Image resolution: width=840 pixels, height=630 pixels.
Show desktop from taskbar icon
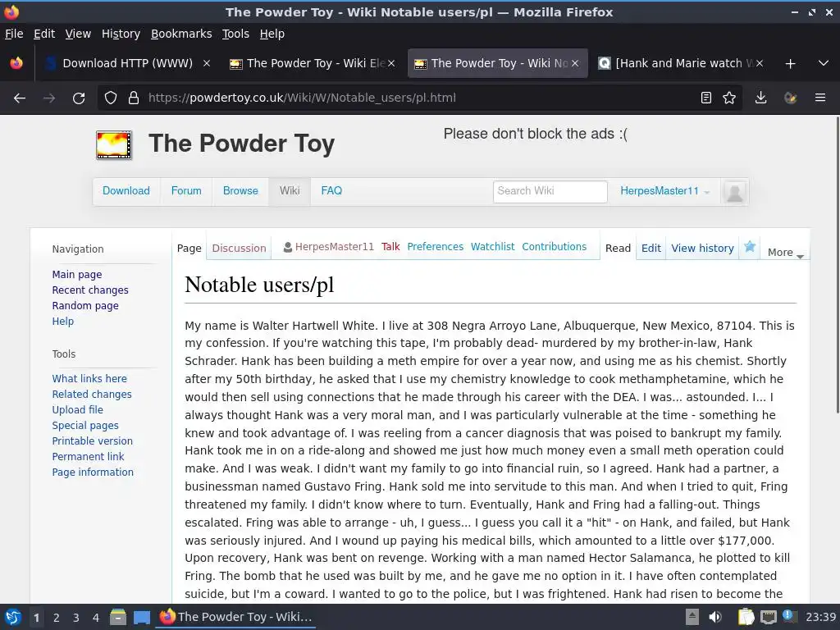(141, 617)
